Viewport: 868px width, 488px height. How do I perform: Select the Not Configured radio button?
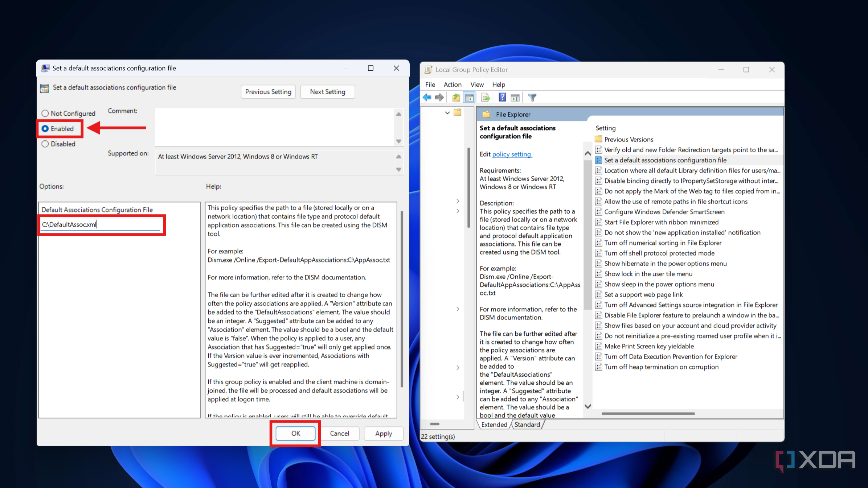coord(45,113)
